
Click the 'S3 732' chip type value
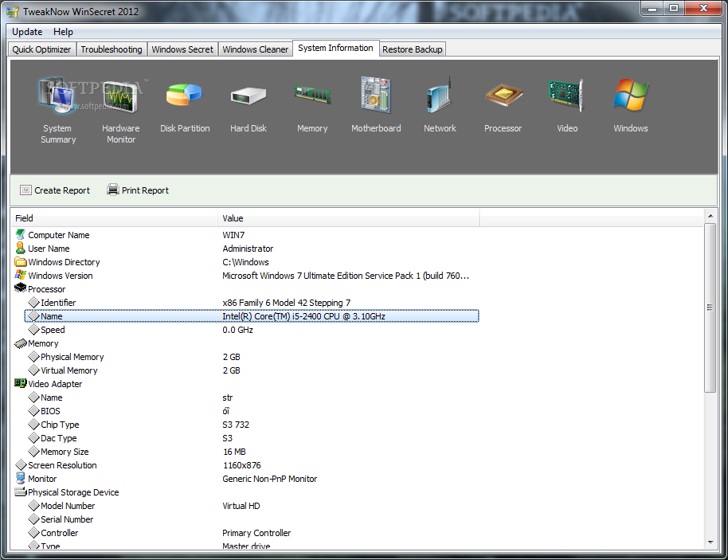point(237,425)
